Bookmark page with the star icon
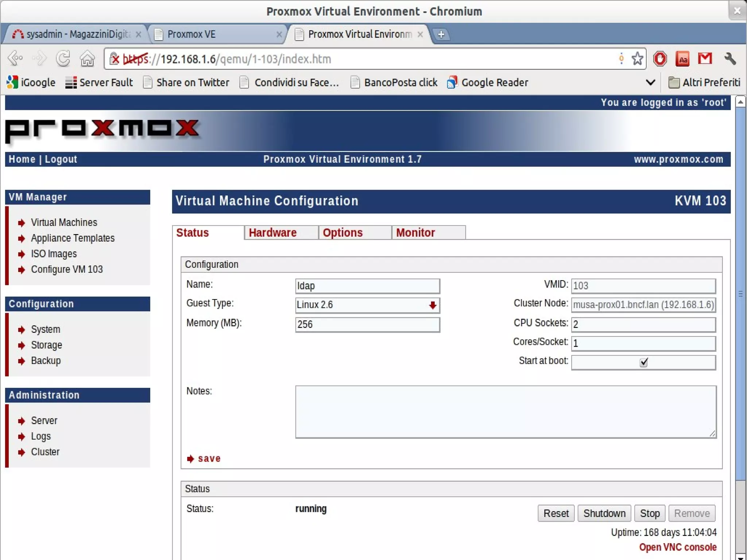The height and width of the screenshot is (560, 747). pyautogui.click(x=637, y=58)
